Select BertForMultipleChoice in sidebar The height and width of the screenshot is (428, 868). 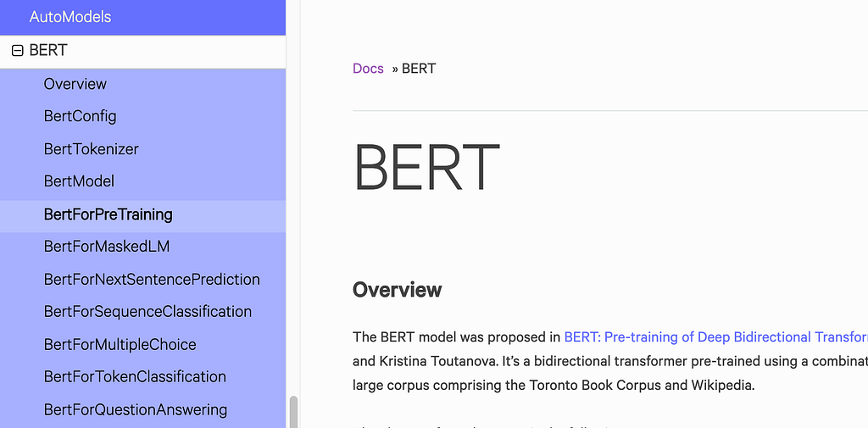(120, 345)
